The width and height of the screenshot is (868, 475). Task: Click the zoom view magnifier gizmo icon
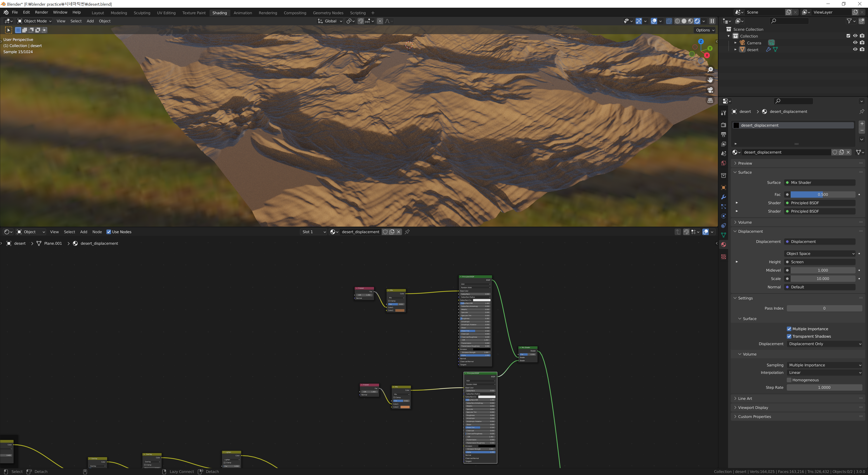(710, 70)
